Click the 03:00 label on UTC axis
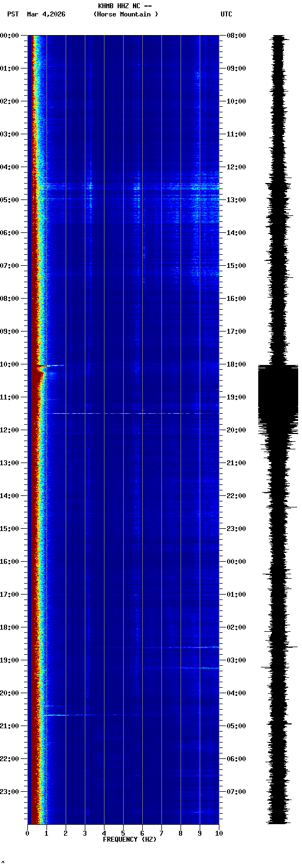 (236, 660)
